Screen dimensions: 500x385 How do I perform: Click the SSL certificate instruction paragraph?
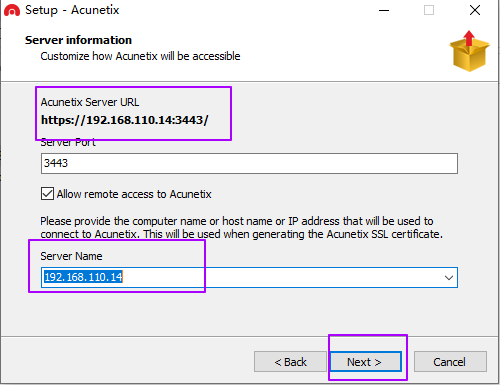click(242, 227)
